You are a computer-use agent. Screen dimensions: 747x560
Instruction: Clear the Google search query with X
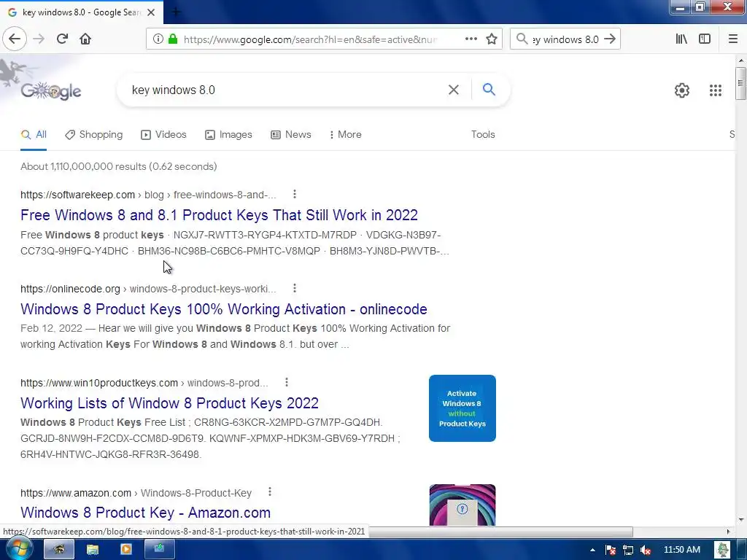(x=454, y=90)
